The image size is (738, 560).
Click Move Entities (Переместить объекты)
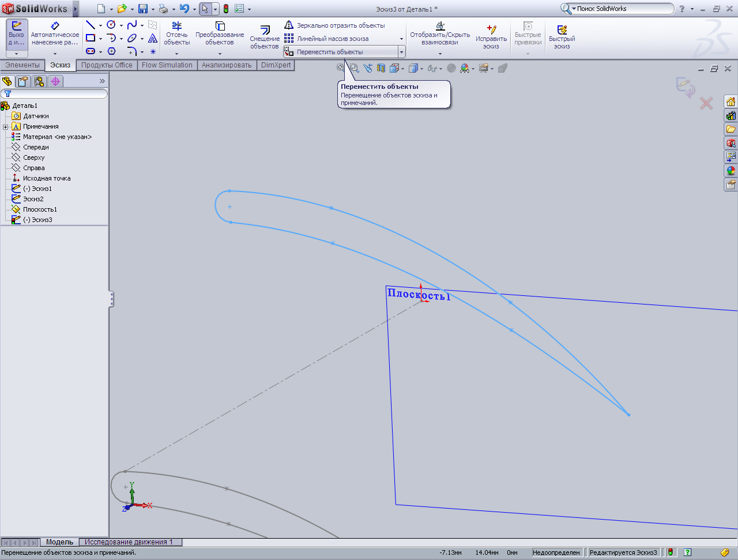pyautogui.click(x=340, y=52)
